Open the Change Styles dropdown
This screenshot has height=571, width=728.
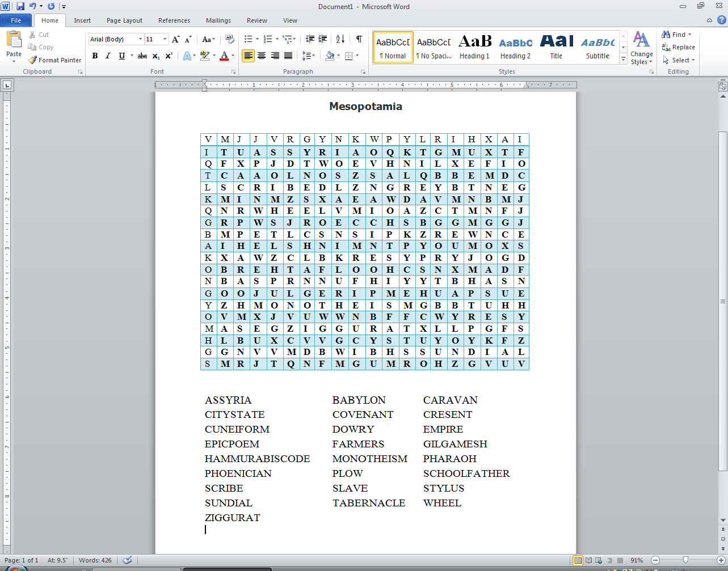point(641,48)
